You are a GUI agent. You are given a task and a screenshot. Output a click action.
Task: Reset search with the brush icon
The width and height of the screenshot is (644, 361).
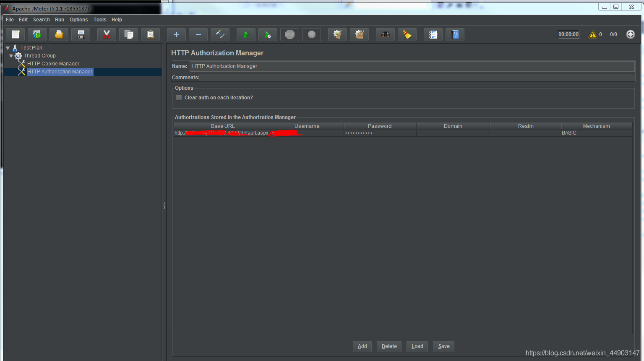point(407,34)
